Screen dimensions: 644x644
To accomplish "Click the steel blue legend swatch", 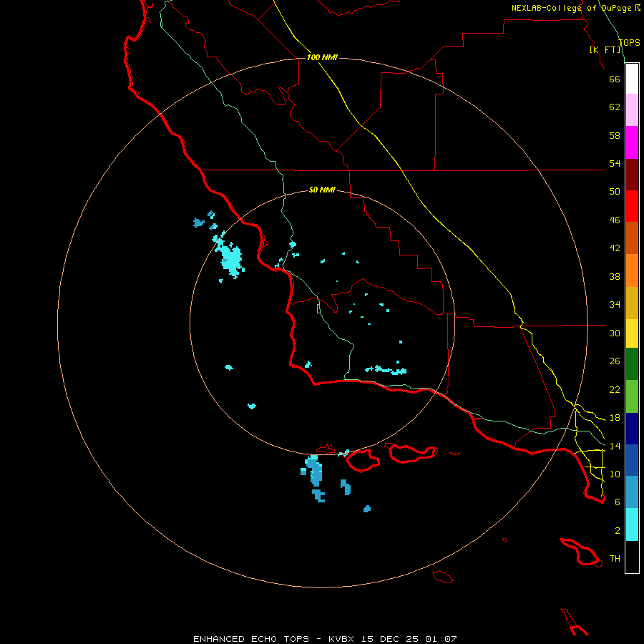I will (x=632, y=492).
